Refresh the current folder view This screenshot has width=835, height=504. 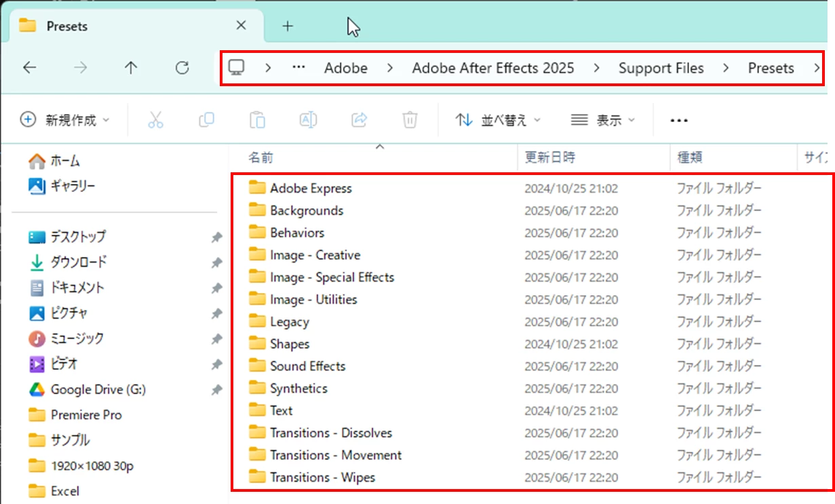coord(182,68)
